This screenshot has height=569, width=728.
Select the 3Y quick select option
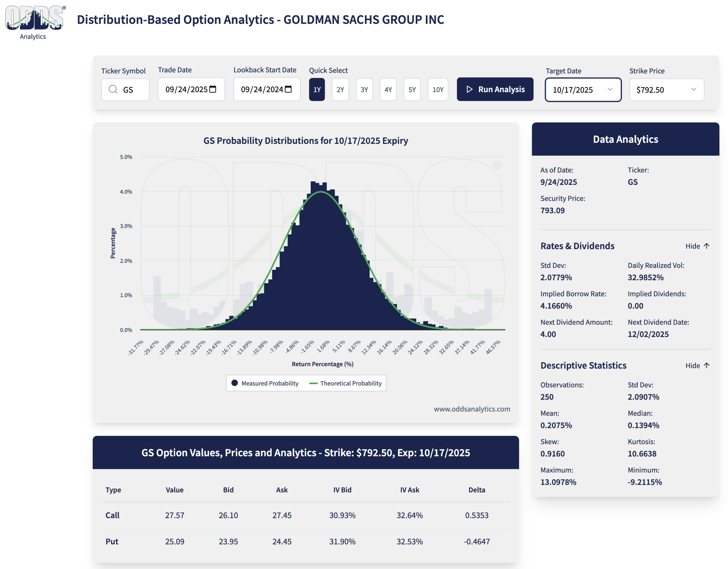(x=364, y=90)
